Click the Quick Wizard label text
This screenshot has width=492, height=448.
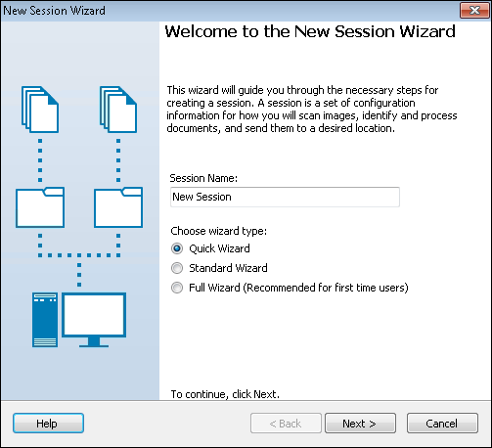(x=219, y=248)
